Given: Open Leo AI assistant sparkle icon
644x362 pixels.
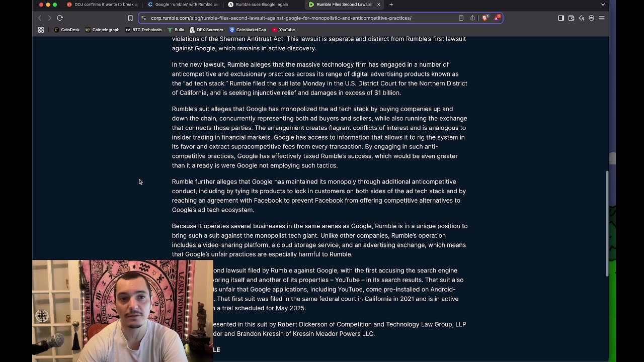Looking at the screenshot, I should pyautogui.click(x=581, y=18).
